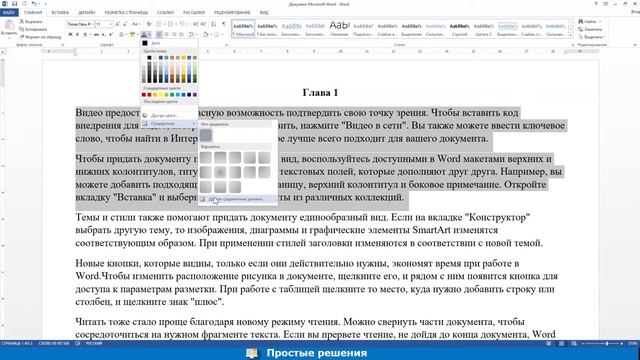This screenshot has height=360, width=640.
Task: Open the Change Case (Aa) dropdown
Action: click(136, 24)
